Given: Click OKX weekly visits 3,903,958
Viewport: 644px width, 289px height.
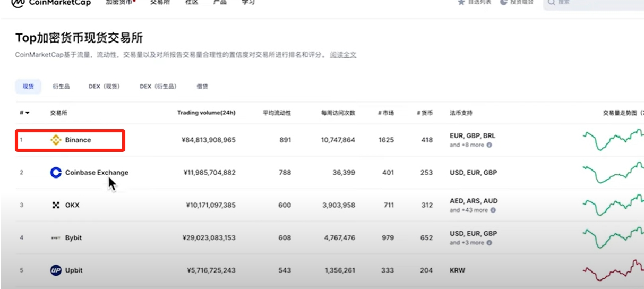Looking at the screenshot, I should (339, 205).
